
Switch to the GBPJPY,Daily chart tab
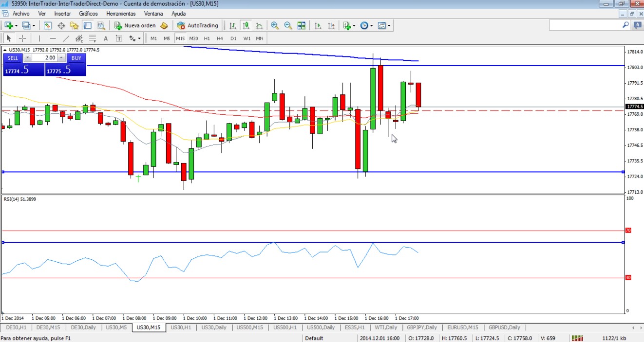pos(422,327)
